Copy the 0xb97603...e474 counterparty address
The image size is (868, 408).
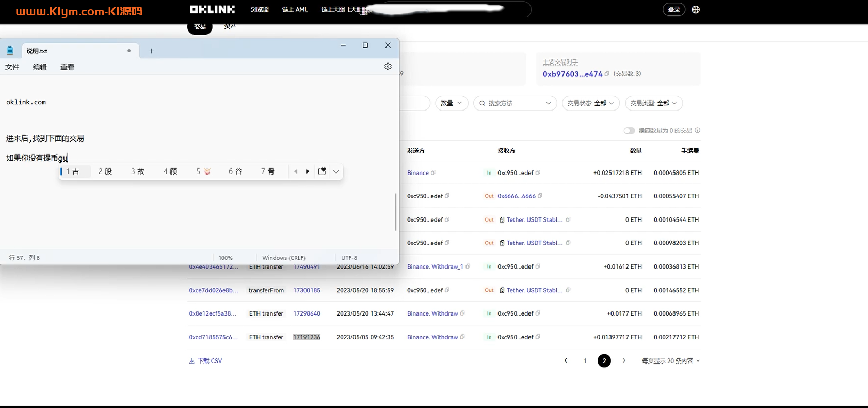click(x=607, y=74)
